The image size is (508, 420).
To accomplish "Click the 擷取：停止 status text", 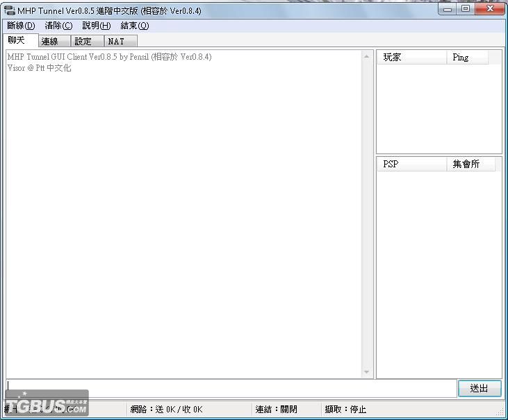I will 345,410.
